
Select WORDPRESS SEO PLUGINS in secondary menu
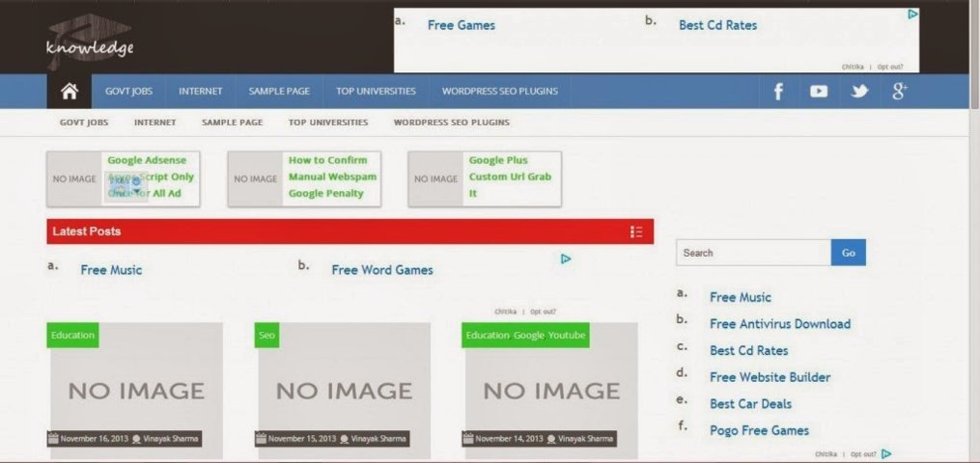451,123
